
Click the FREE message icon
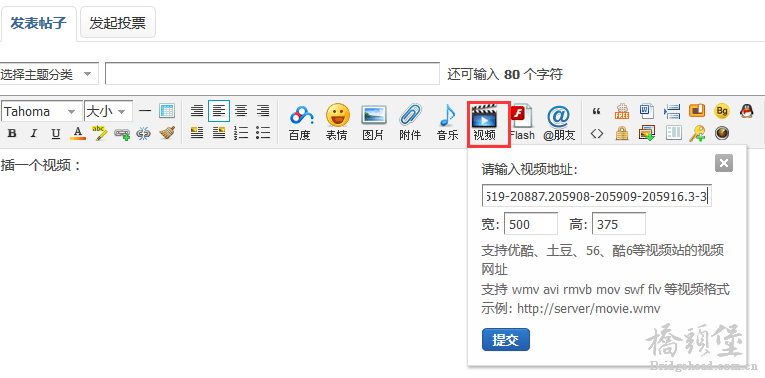point(622,111)
